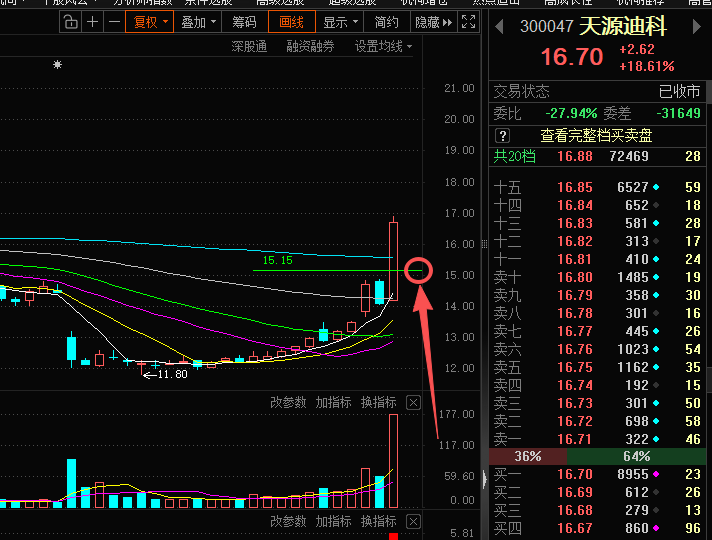Click the 委差 -31649 value
Image resolution: width=712 pixels, height=540 pixels.
pos(679,113)
